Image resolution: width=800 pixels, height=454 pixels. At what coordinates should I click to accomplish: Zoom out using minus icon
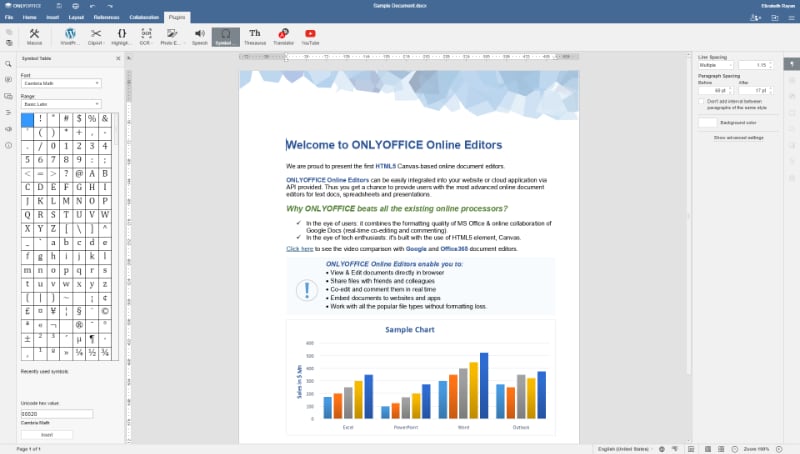point(735,449)
